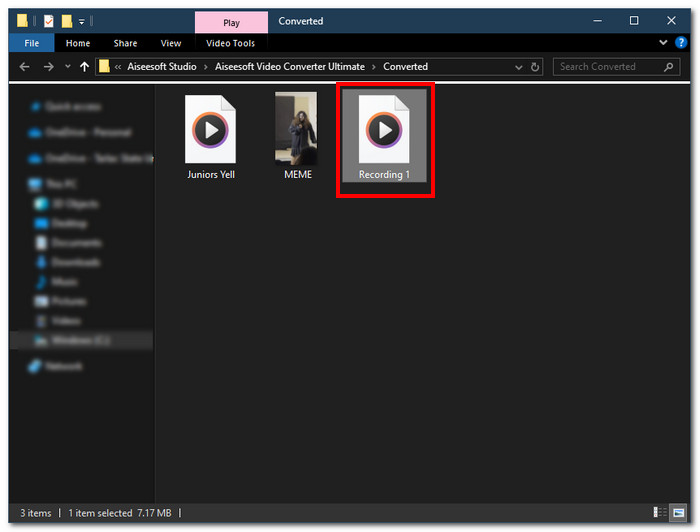Select the Recording 1 video file icon

click(x=384, y=129)
